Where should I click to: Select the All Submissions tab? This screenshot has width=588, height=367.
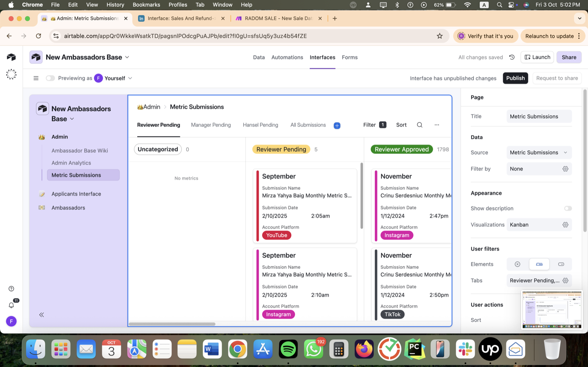[x=308, y=125]
